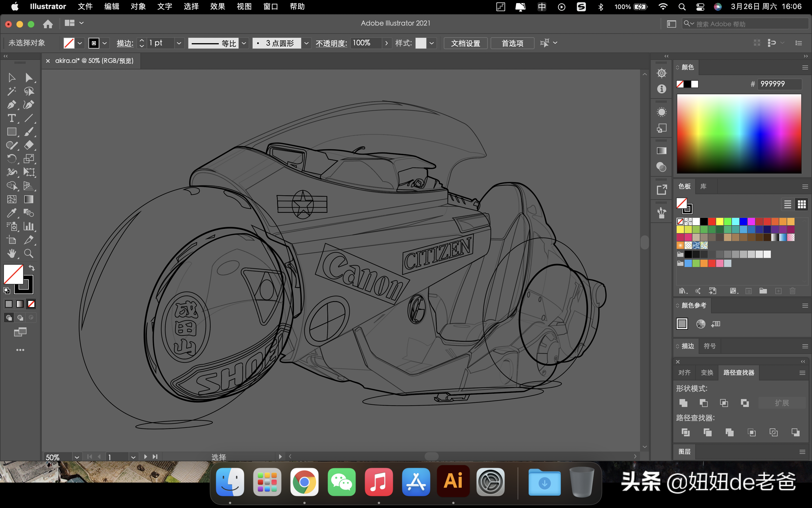The image size is (812, 508).
Task: Open the artboard number dropdown
Action: click(133, 457)
